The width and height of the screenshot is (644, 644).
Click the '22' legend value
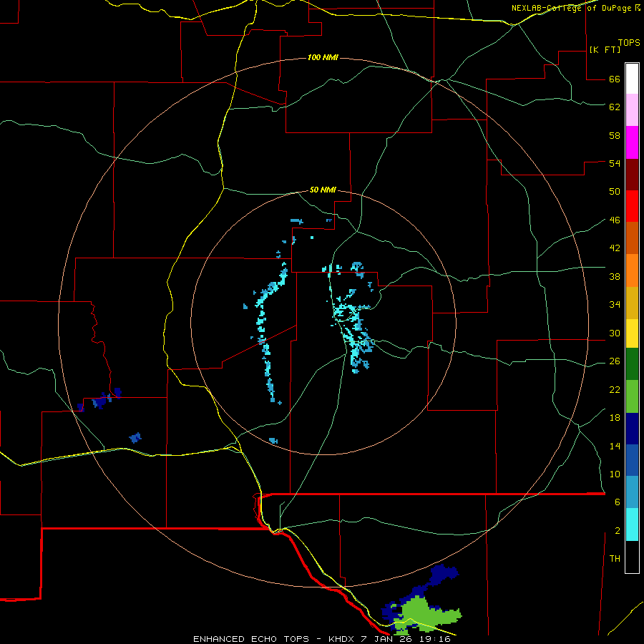pyautogui.click(x=615, y=390)
